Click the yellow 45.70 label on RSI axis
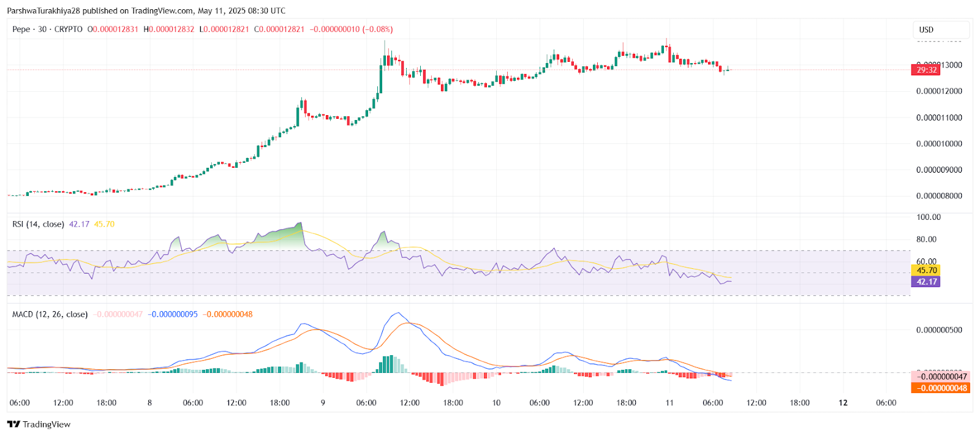 point(926,270)
